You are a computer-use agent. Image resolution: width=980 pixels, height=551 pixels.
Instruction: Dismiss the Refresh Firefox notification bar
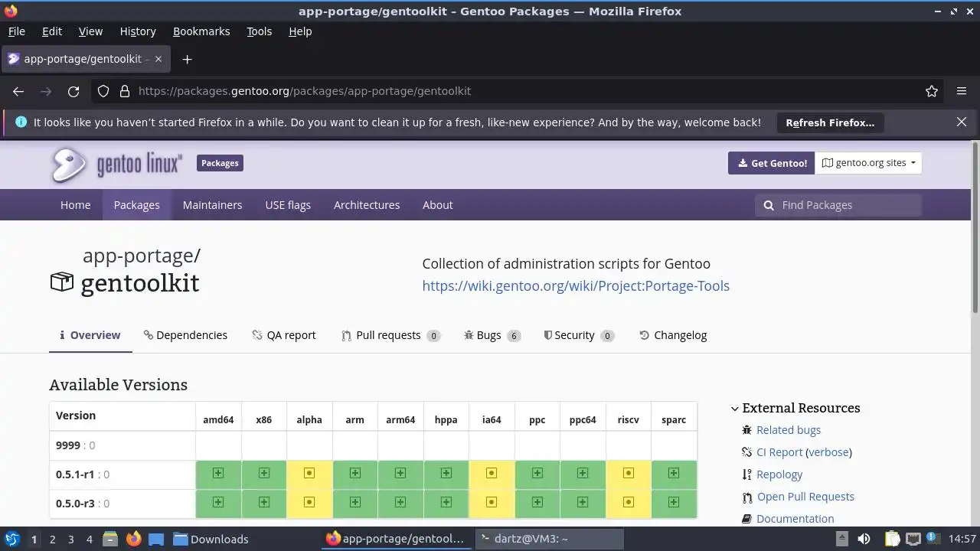pyautogui.click(x=962, y=122)
